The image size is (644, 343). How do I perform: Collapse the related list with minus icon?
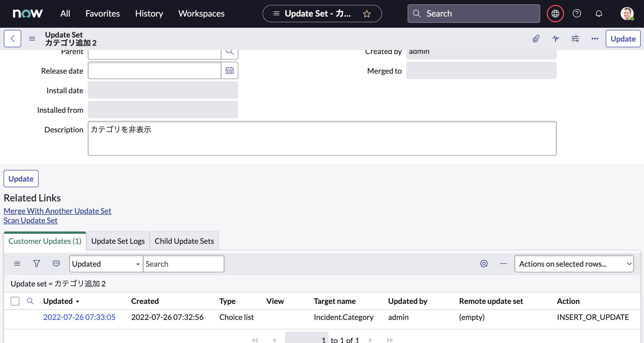503,264
